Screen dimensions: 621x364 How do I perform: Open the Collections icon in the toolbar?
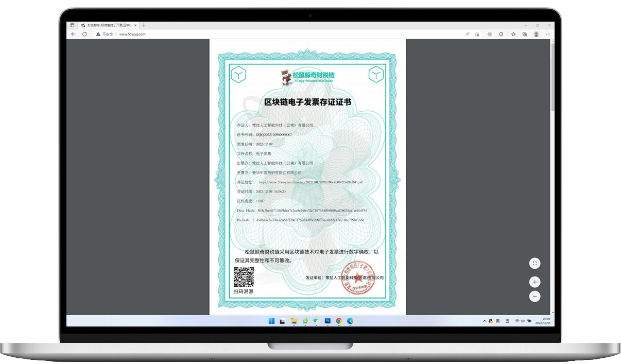pos(524,34)
